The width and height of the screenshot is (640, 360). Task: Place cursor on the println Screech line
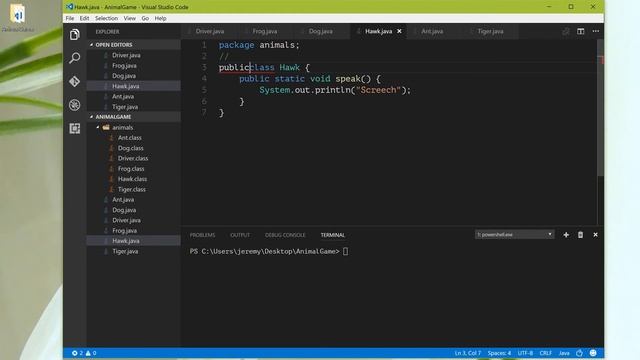335,90
